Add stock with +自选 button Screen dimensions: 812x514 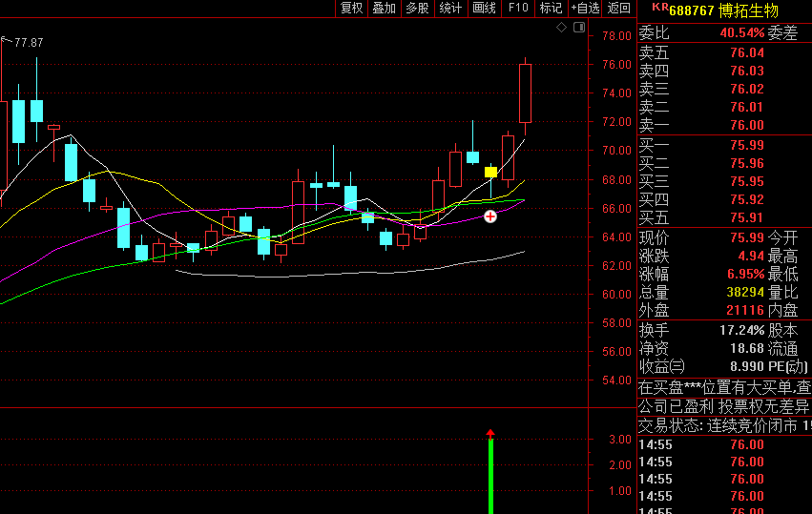click(585, 9)
